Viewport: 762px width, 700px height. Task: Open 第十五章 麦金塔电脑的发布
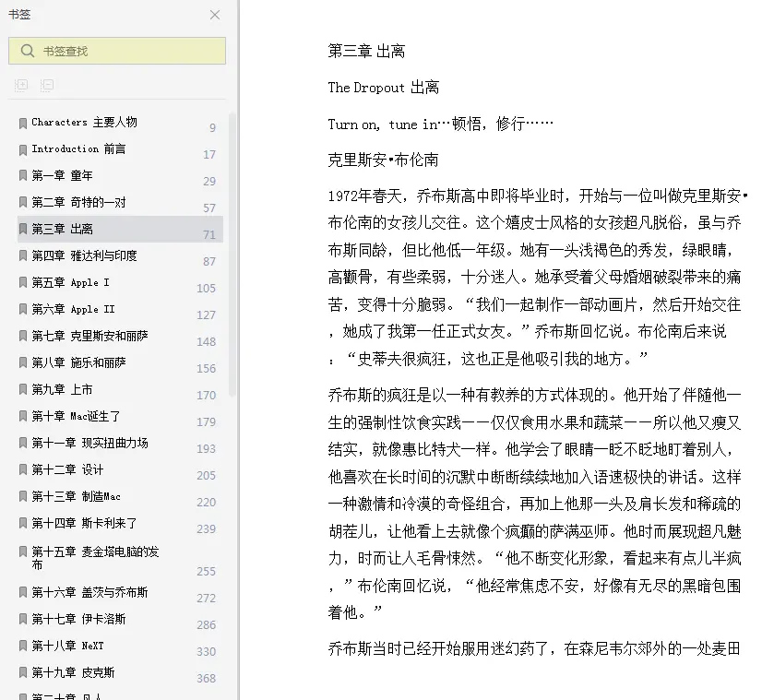[x=95, y=558]
